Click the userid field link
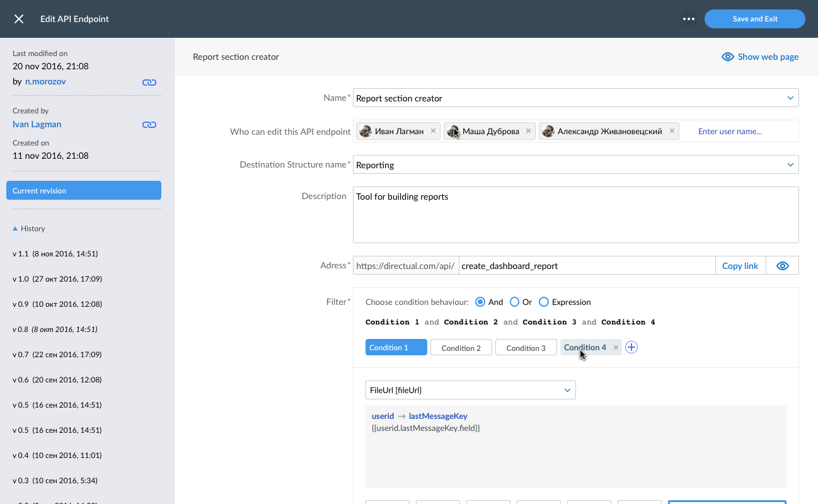This screenshot has height=504, width=818. 383,416
